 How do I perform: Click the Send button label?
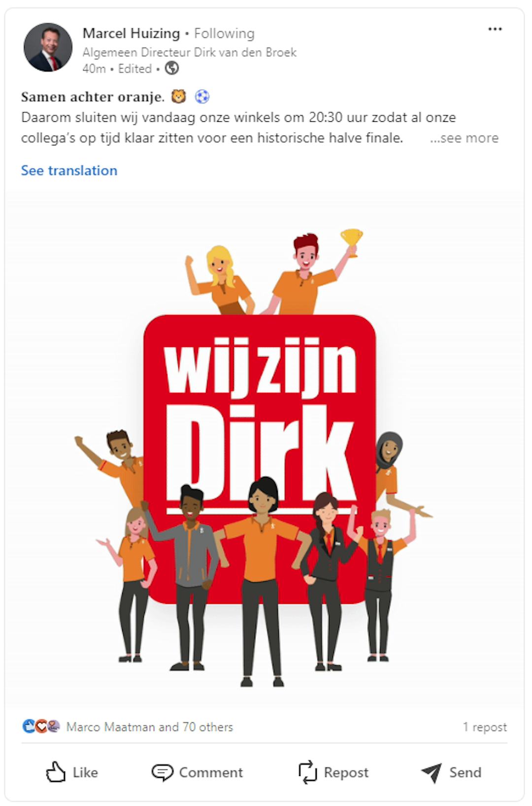pyautogui.click(x=465, y=772)
